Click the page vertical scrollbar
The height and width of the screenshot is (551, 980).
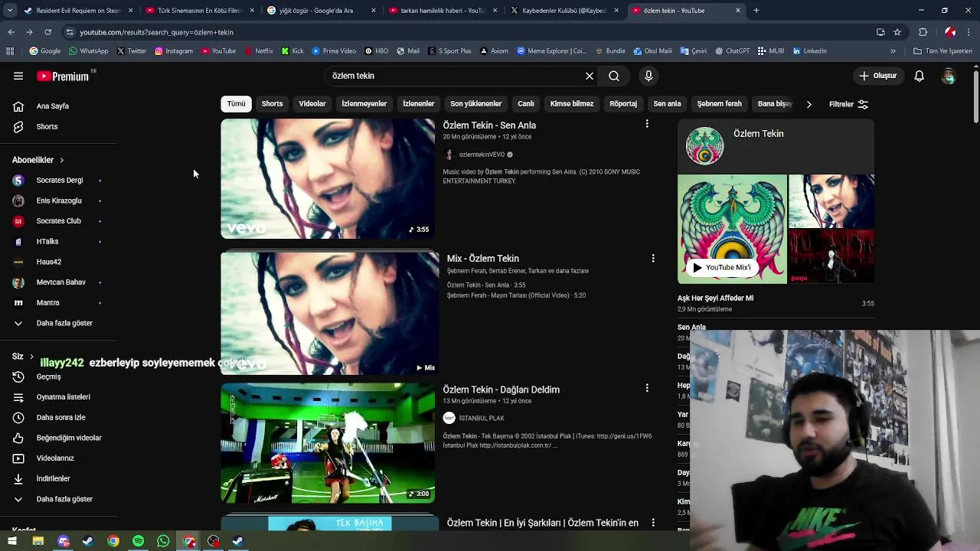(x=975, y=96)
